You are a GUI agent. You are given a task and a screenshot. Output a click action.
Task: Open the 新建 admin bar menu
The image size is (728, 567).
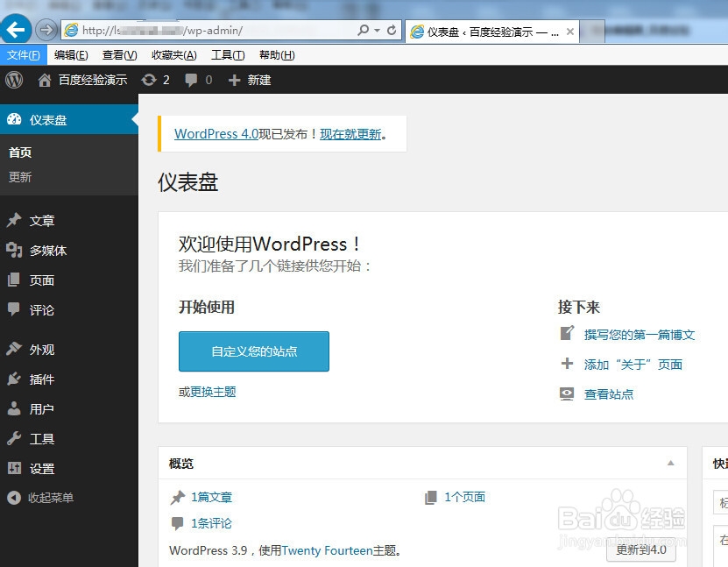point(259,80)
